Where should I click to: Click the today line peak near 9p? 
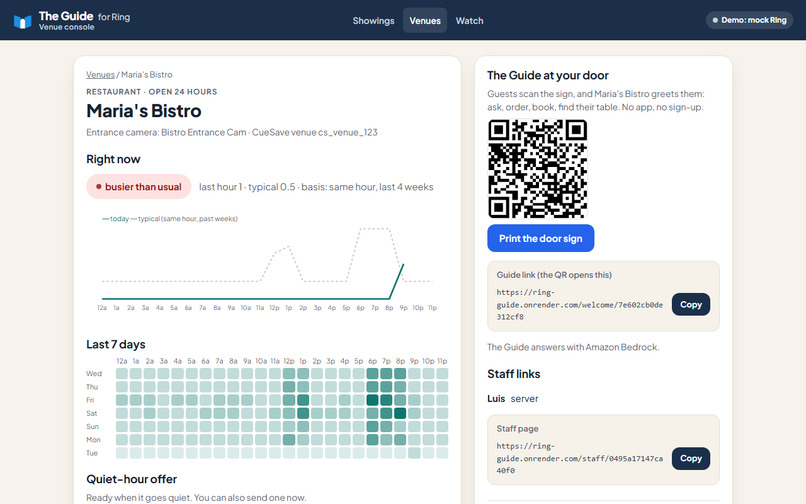pyautogui.click(x=403, y=265)
